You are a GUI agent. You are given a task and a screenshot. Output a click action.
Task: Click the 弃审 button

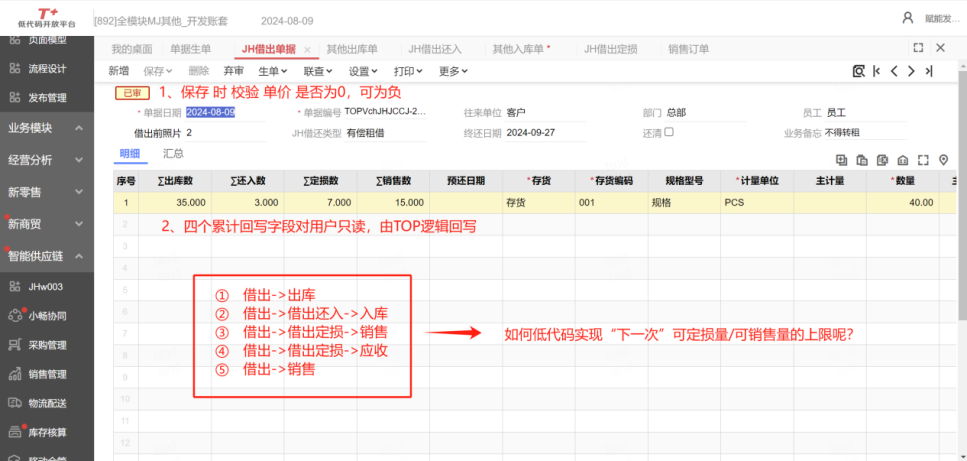pyautogui.click(x=234, y=71)
